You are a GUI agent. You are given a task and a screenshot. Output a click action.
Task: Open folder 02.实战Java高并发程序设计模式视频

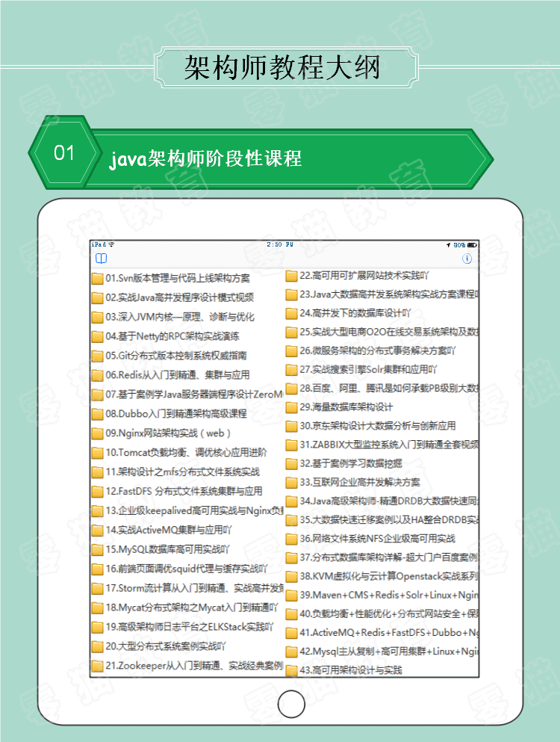tap(172, 297)
